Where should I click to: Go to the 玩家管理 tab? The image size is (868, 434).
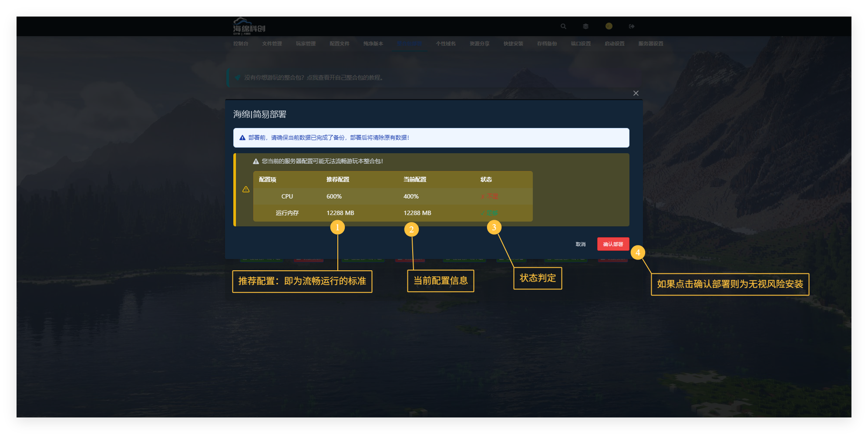pyautogui.click(x=306, y=44)
